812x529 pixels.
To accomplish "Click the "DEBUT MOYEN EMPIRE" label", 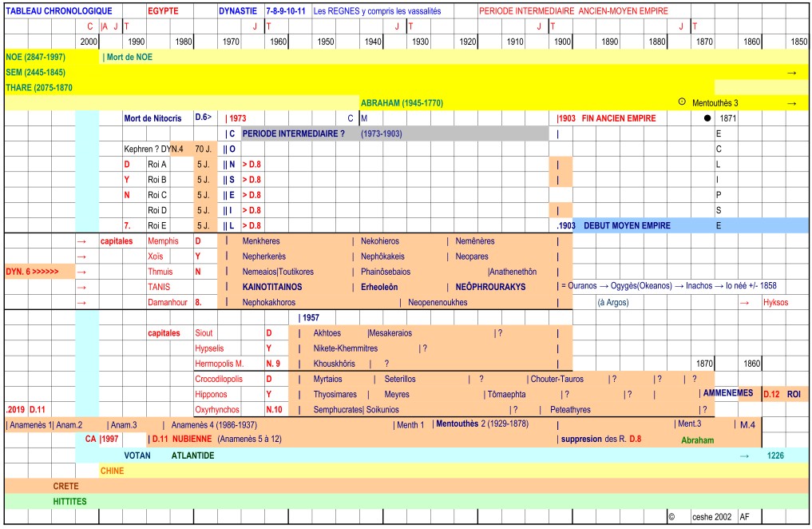I will coord(627,226).
